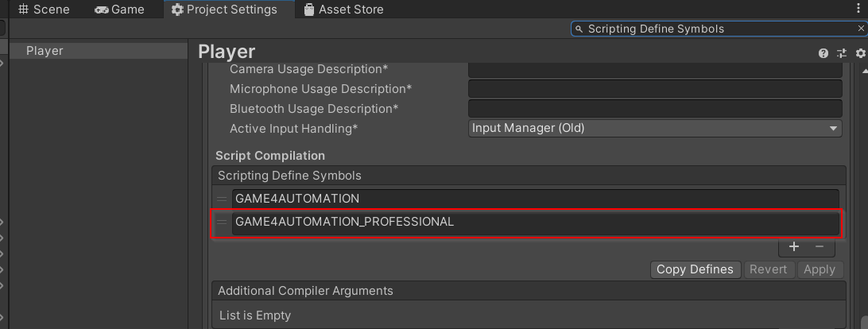
Task: Click the Scripting Define Symbols search field
Action: pos(719,29)
